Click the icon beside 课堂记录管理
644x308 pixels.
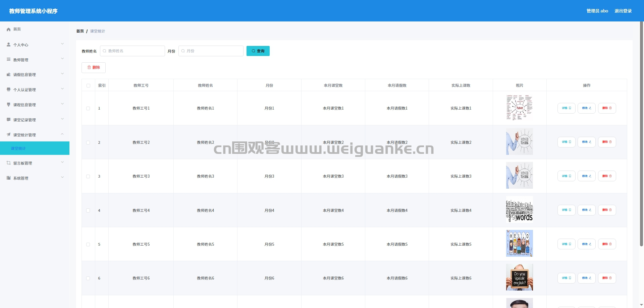(9, 120)
